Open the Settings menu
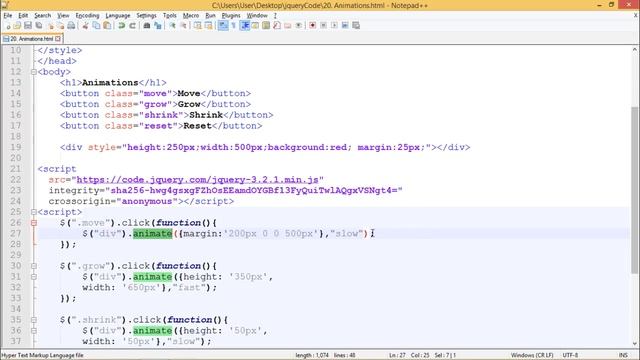Image resolution: width=640 pixels, height=360 pixels. [146, 16]
